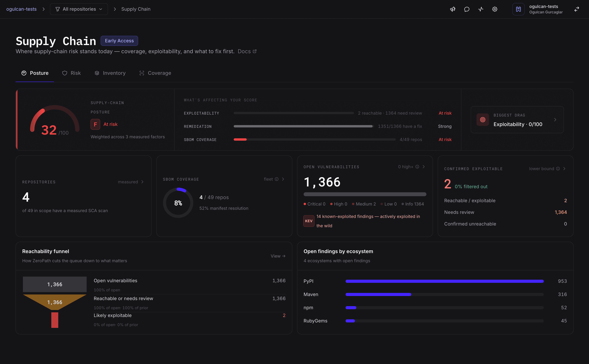Click the external link icon beside Docs
This screenshot has width=589, height=364.
coord(255,51)
